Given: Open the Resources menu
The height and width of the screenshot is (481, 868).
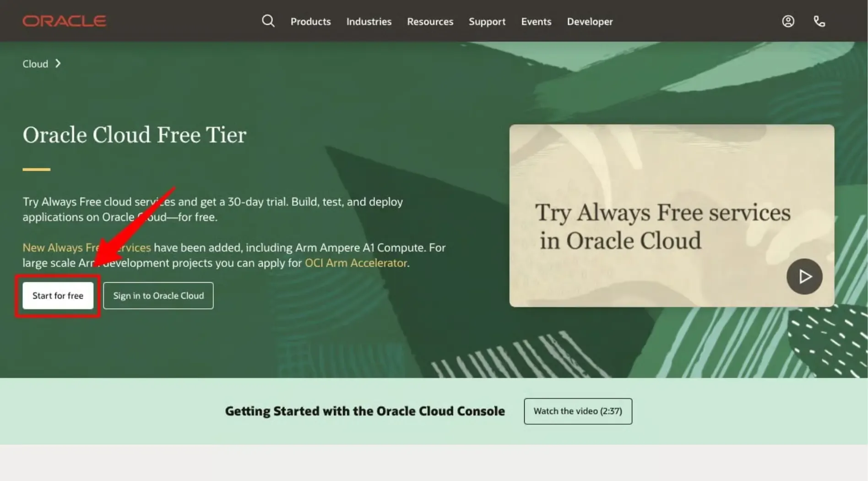Looking at the screenshot, I should pyautogui.click(x=430, y=22).
